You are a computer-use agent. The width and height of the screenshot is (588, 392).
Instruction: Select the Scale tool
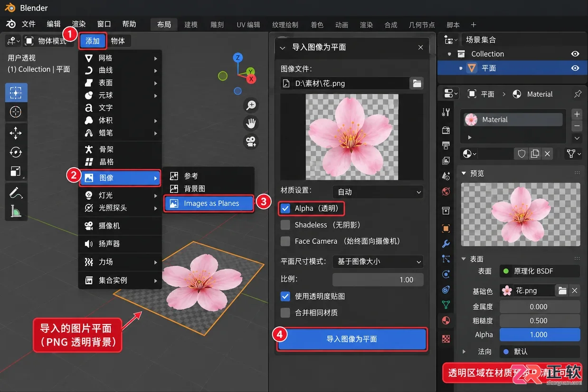tap(16, 172)
